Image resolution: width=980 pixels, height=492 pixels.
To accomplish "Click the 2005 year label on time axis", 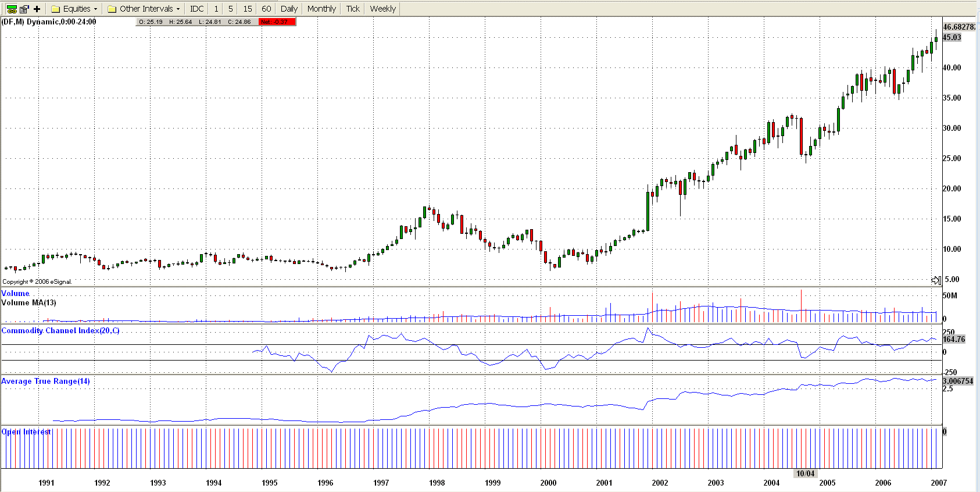I will point(827,483).
